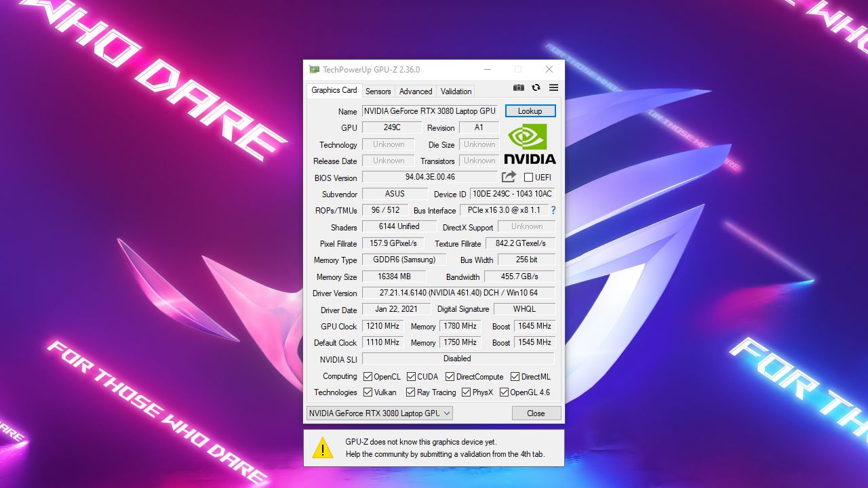Take a screenshot with the camera icon
This screenshot has height=488, width=868.
click(518, 87)
